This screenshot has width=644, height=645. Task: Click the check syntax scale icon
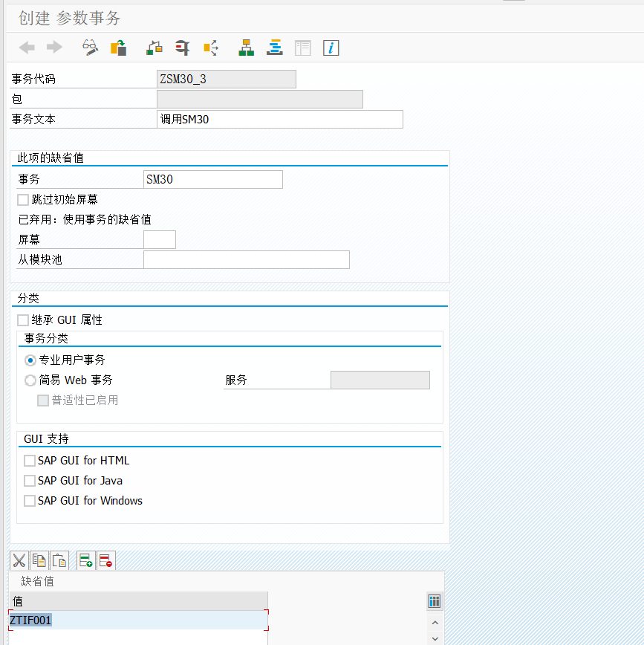pos(155,48)
